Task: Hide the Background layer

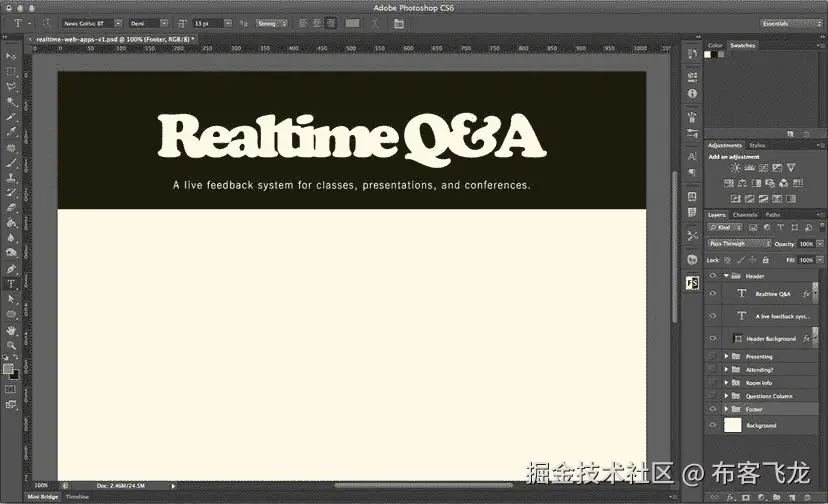Action: pyautogui.click(x=712, y=425)
